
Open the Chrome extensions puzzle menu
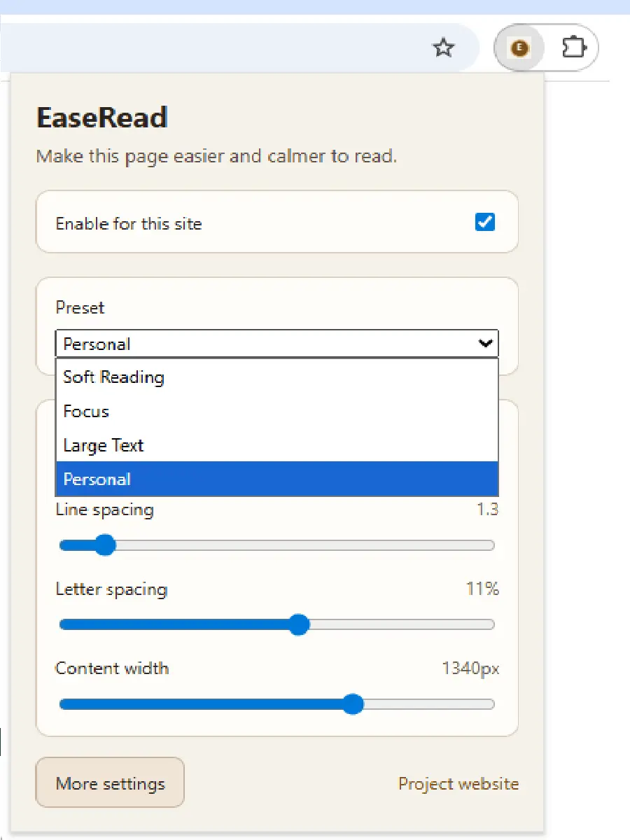click(574, 47)
